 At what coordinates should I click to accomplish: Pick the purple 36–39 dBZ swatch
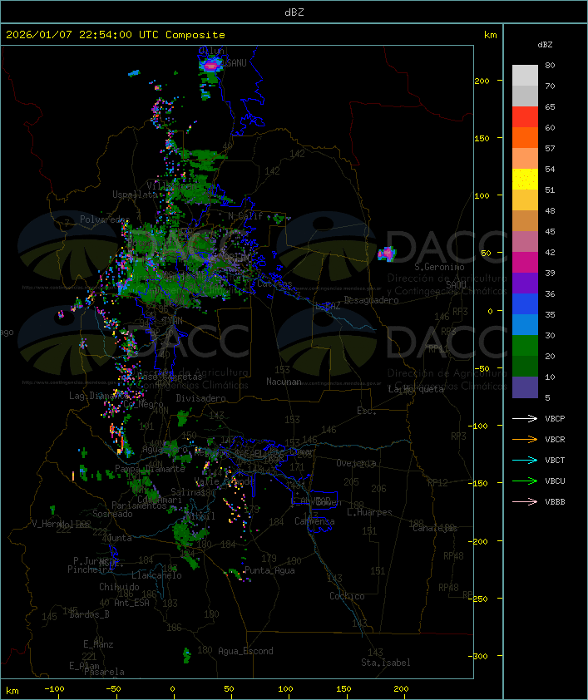tap(525, 283)
